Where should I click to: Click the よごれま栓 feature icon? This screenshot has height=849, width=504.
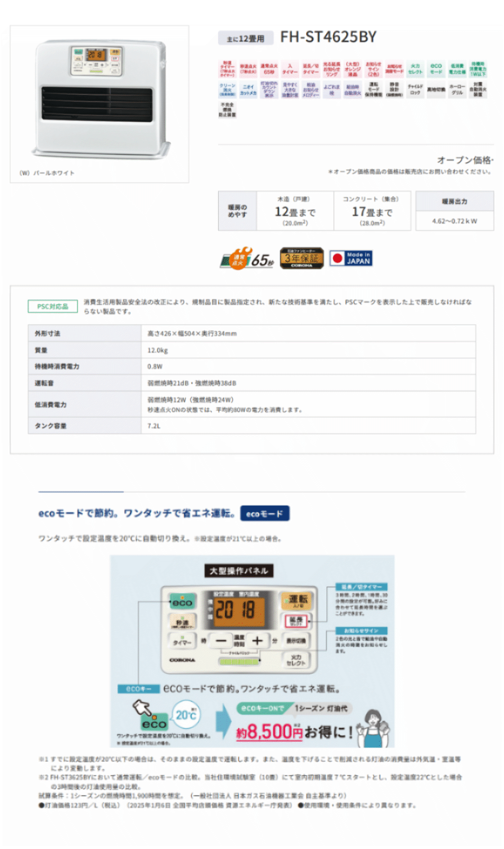pyautogui.click(x=331, y=90)
